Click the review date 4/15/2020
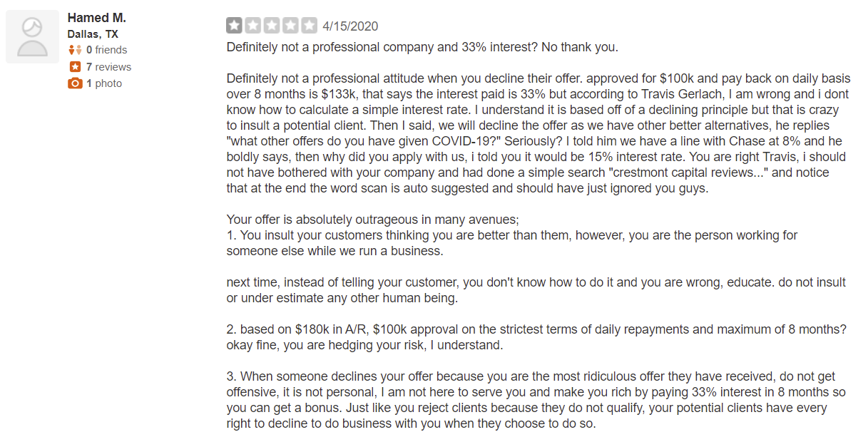Viewport: 868px width, 442px height. point(350,26)
